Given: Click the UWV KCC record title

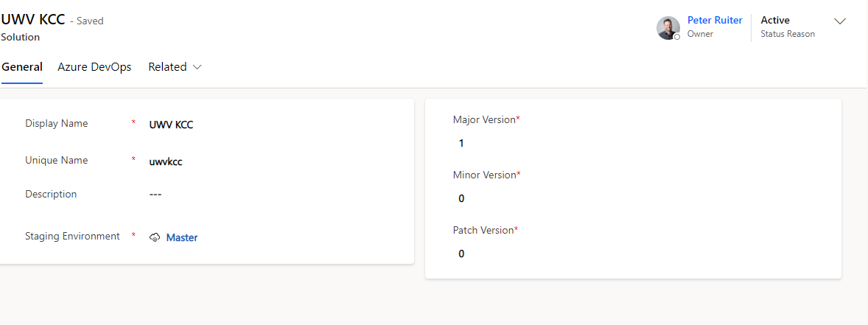Looking at the screenshot, I should (33, 19).
